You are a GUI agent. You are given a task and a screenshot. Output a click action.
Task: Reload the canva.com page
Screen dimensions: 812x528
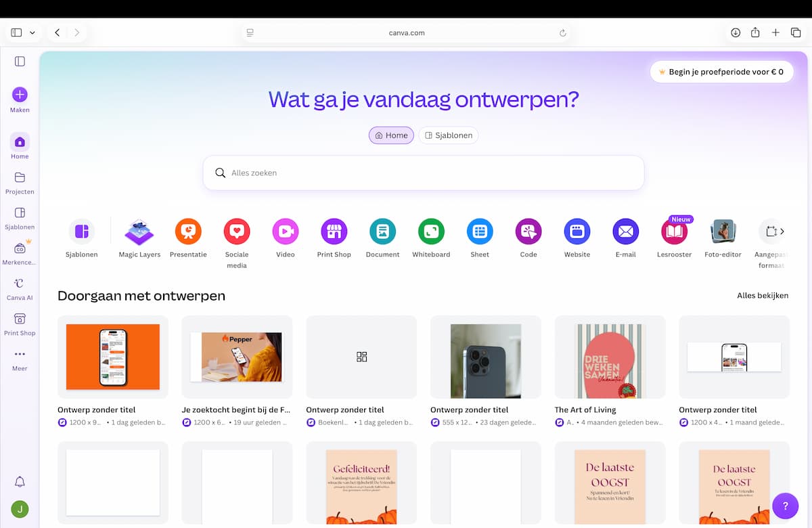[x=562, y=32]
